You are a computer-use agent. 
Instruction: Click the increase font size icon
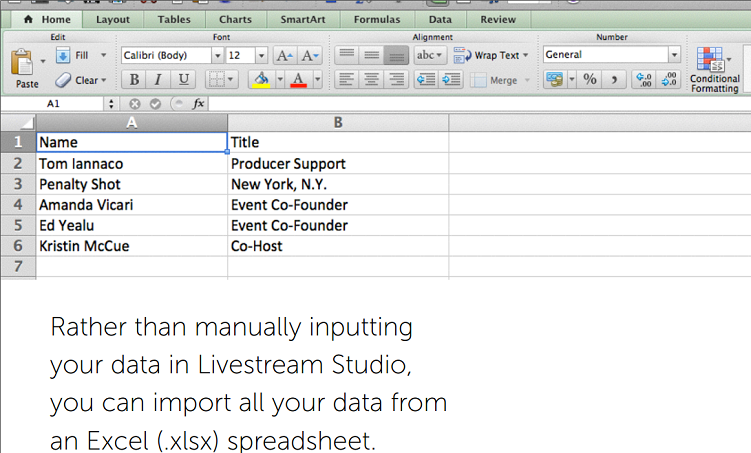284,56
